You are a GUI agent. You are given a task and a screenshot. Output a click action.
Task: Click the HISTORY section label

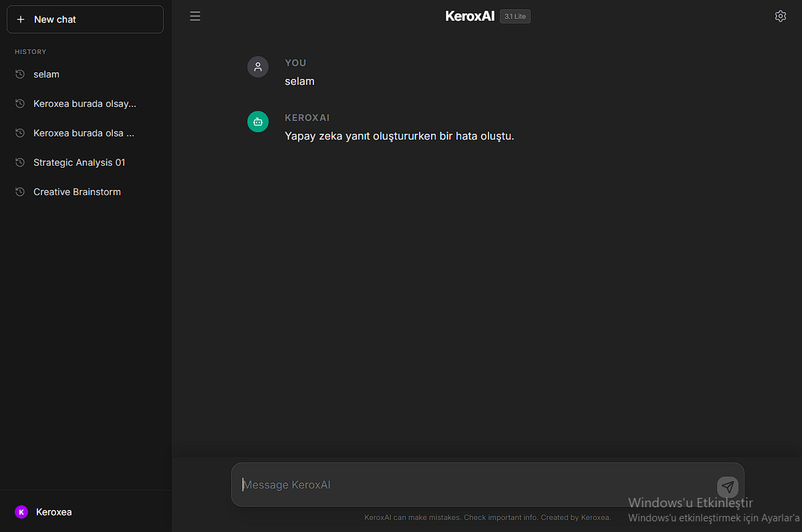(31, 51)
